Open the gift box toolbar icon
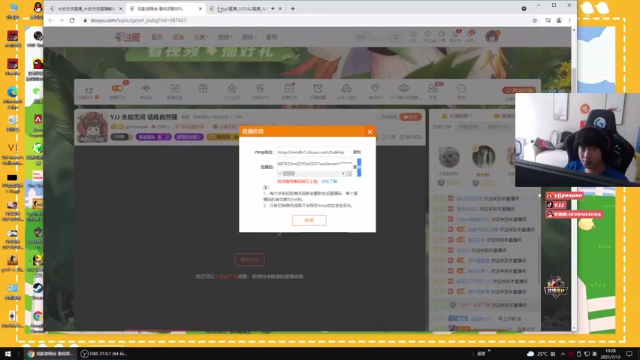The image size is (640, 360). coord(203,88)
